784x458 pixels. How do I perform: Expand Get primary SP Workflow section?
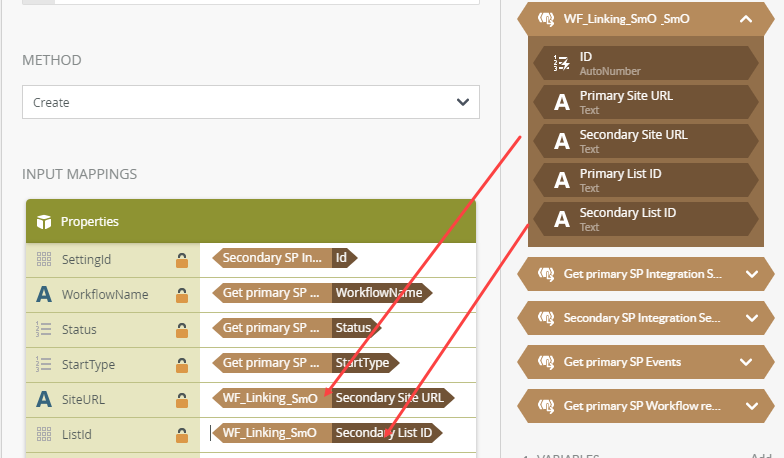[x=752, y=406]
